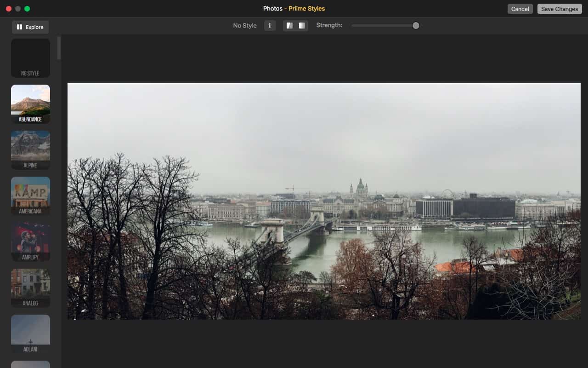
Task: Apply the Amplify style
Action: click(x=30, y=242)
